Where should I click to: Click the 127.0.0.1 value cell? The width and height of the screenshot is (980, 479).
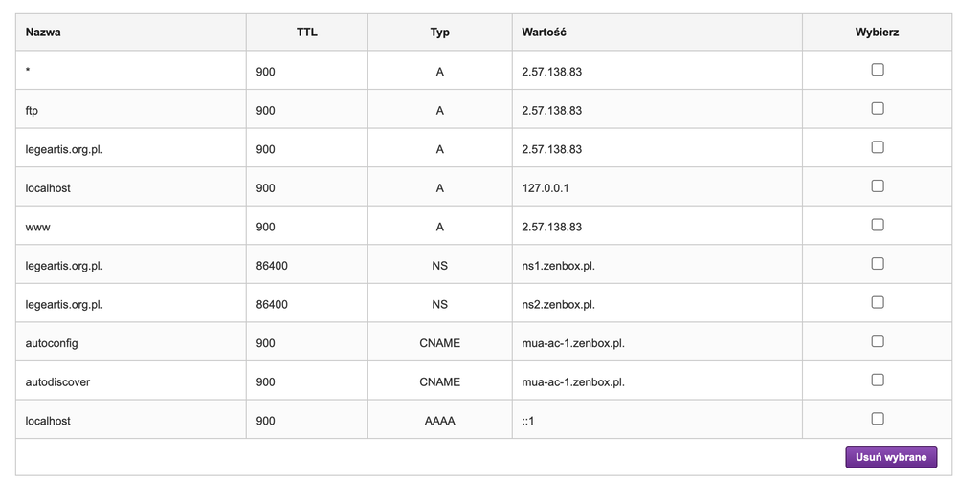click(657, 186)
